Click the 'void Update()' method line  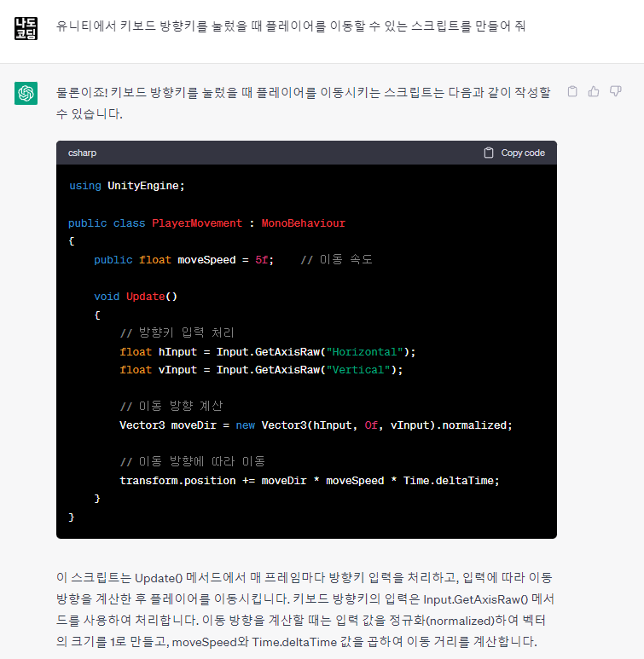(136, 297)
